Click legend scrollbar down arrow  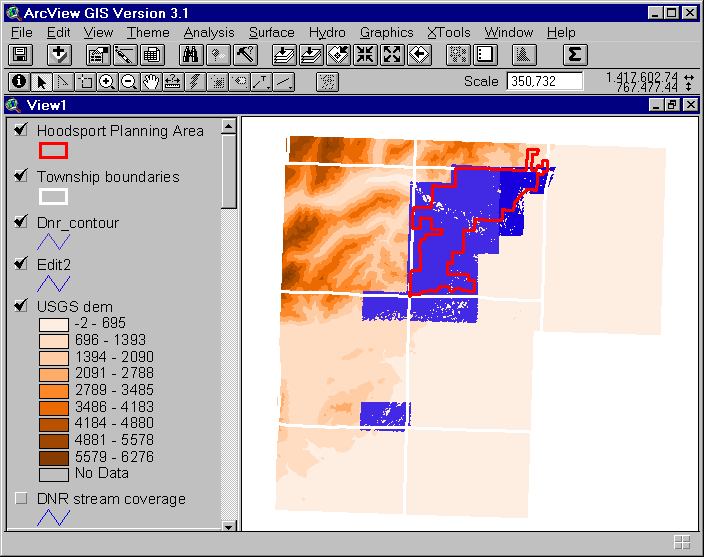click(x=229, y=526)
